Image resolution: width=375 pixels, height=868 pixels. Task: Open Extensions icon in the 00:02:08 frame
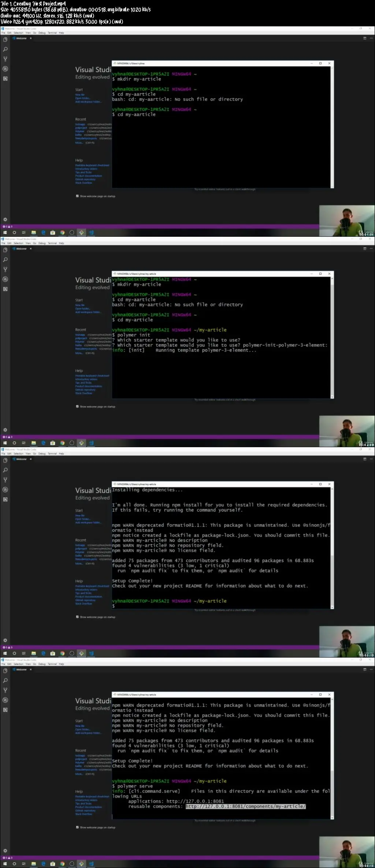pyautogui.click(x=5, y=289)
